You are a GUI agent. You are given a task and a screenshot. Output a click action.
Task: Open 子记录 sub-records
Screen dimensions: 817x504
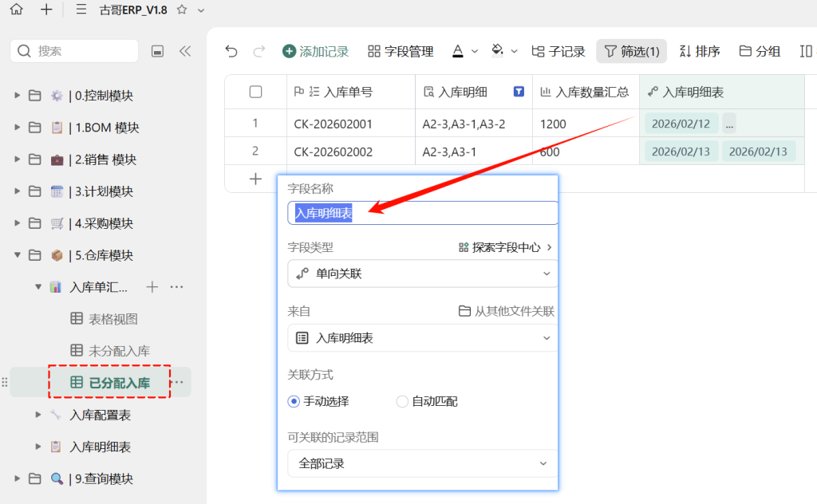coord(558,51)
